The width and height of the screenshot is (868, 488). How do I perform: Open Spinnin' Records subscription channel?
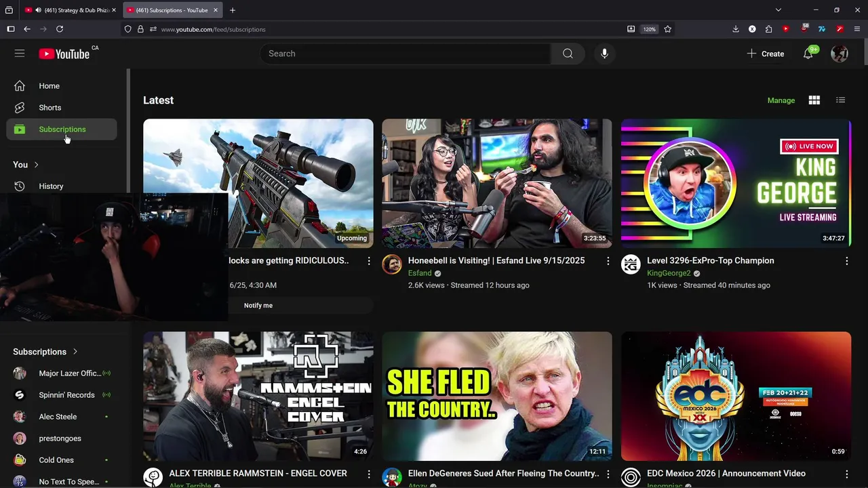pos(62,395)
